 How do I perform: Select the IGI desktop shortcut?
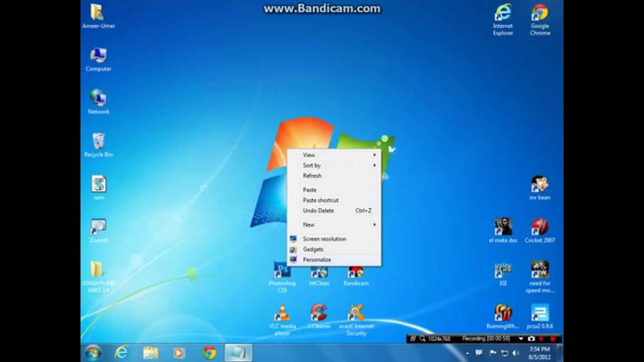pos(503,274)
